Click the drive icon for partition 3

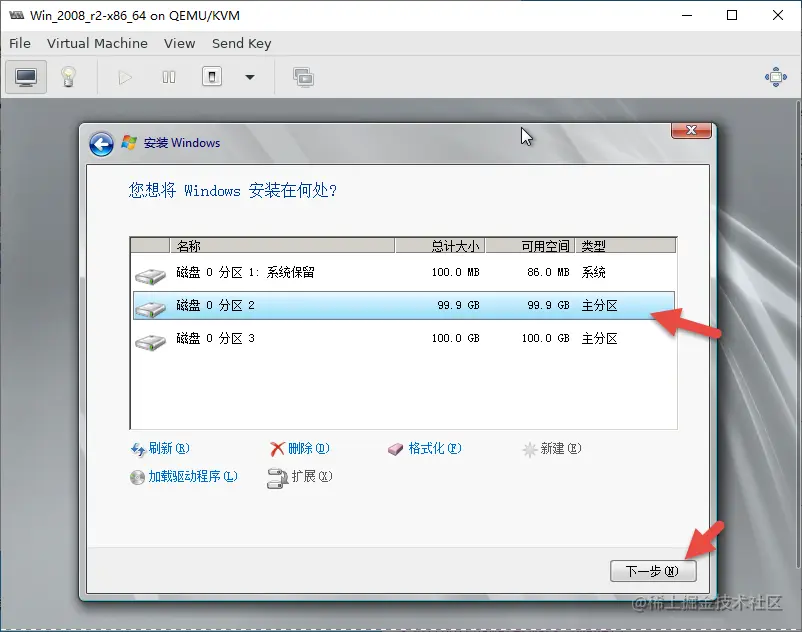150,342
